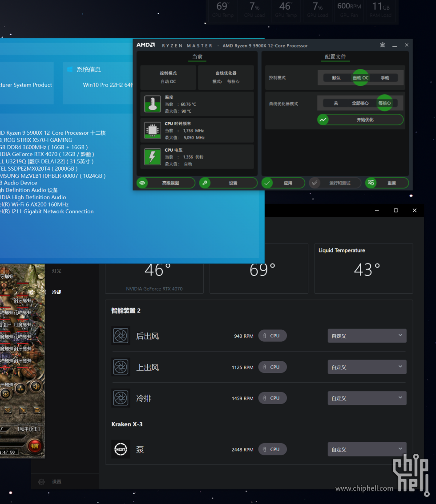Click the Liquid Temperature 43° card
Screen dimensions: 436x504
click(x=363, y=268)
